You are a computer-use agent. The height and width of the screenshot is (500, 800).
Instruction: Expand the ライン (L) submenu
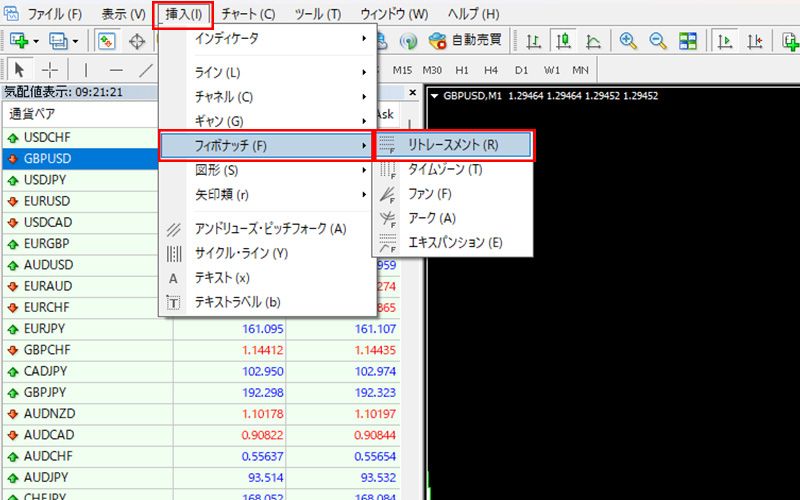(x=268, y=72)
